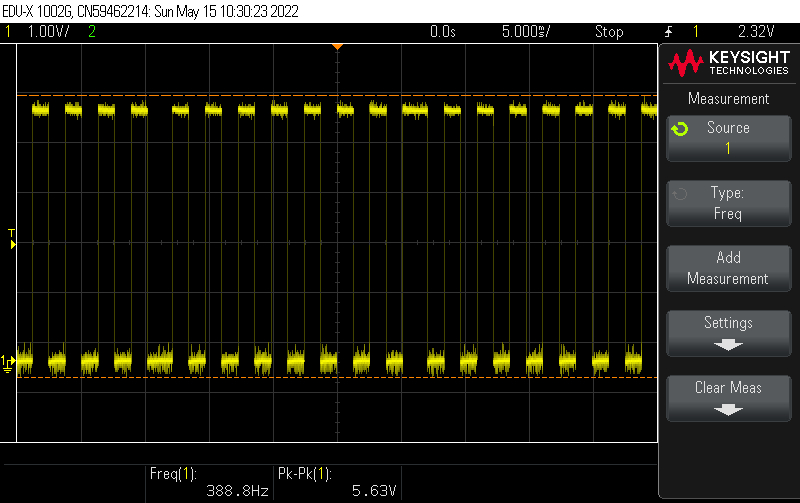This screenshot has height=503, width=800.
Task: Select the rising edge trigger icon
Action: click(x=668, y=32)
